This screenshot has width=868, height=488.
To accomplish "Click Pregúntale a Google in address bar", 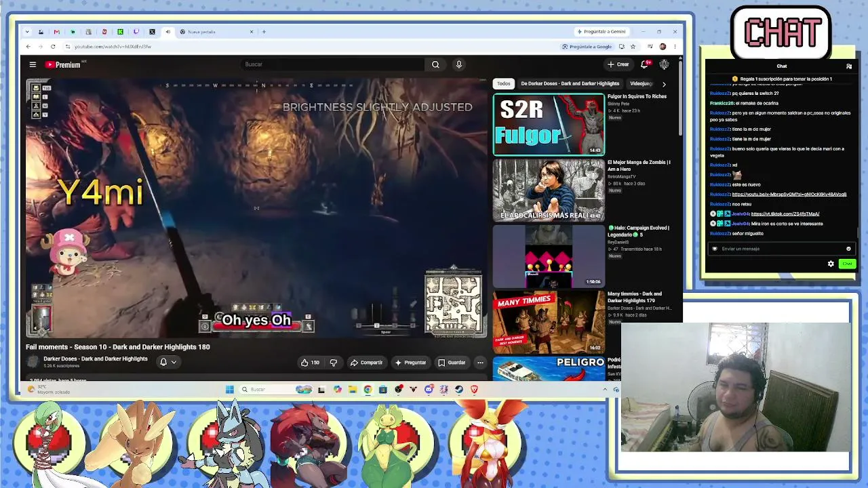I will point(587,47).
